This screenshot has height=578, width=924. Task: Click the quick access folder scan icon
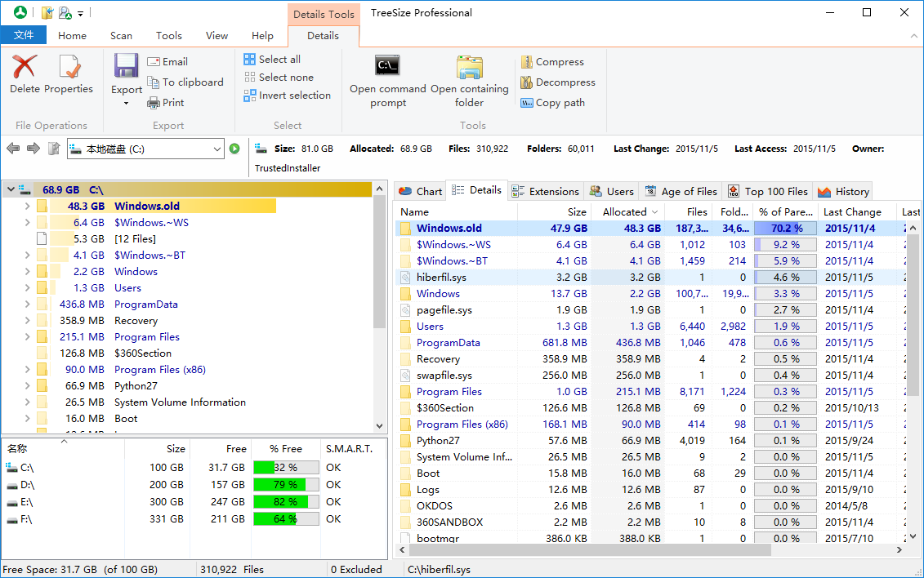47,12
